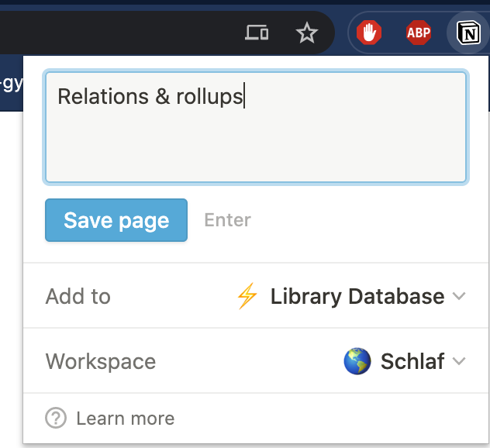Open the Adblock Plus ABP extension
The width and height of the screenshot is (490, 448).
[419, 33]
